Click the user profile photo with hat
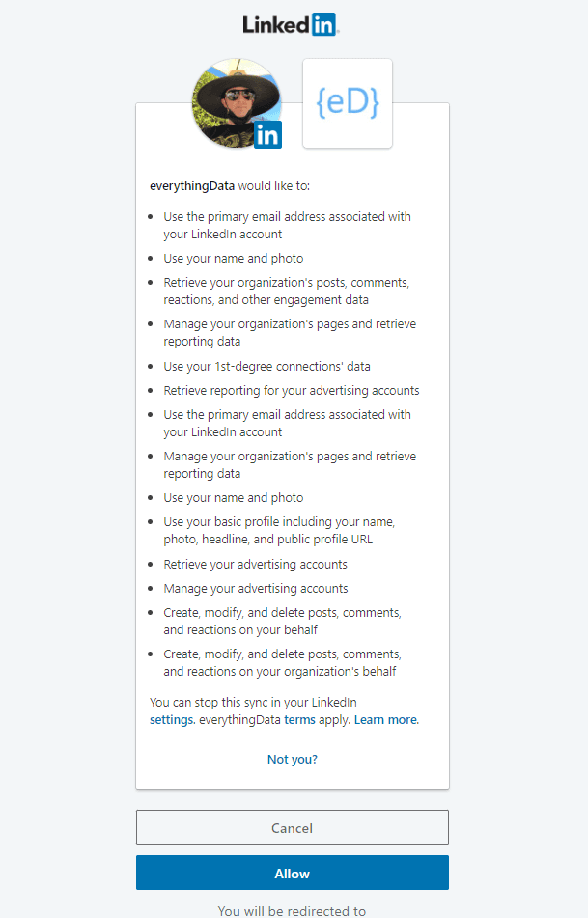This screenshot has width=588, height=918. [235, 100]
